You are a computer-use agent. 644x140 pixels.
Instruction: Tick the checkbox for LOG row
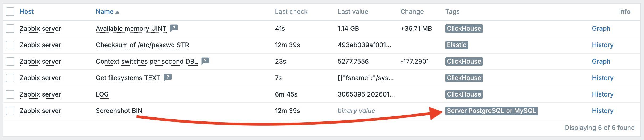pos(10,94)
